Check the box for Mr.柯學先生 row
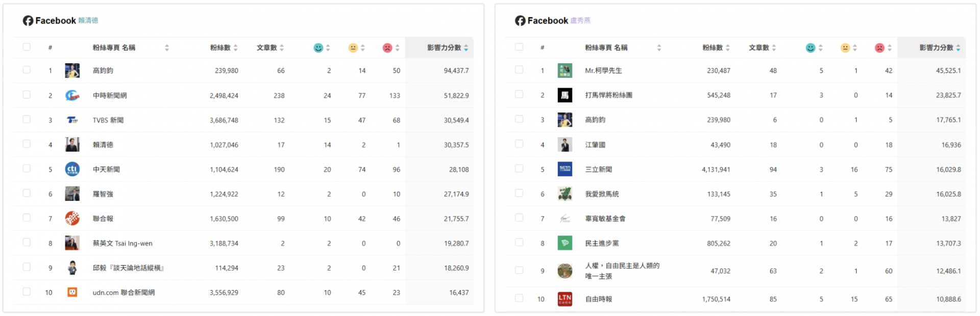 click(x=519, y=70)
